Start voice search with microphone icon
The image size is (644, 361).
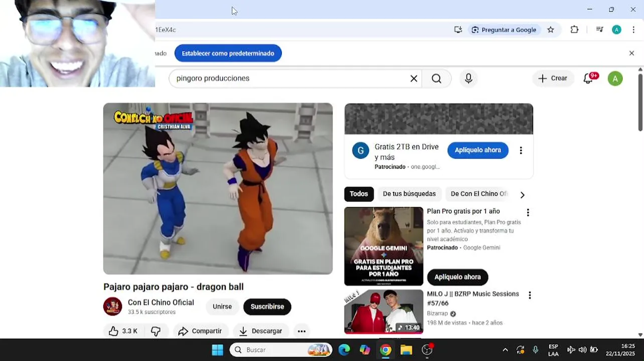pos(468,78)
